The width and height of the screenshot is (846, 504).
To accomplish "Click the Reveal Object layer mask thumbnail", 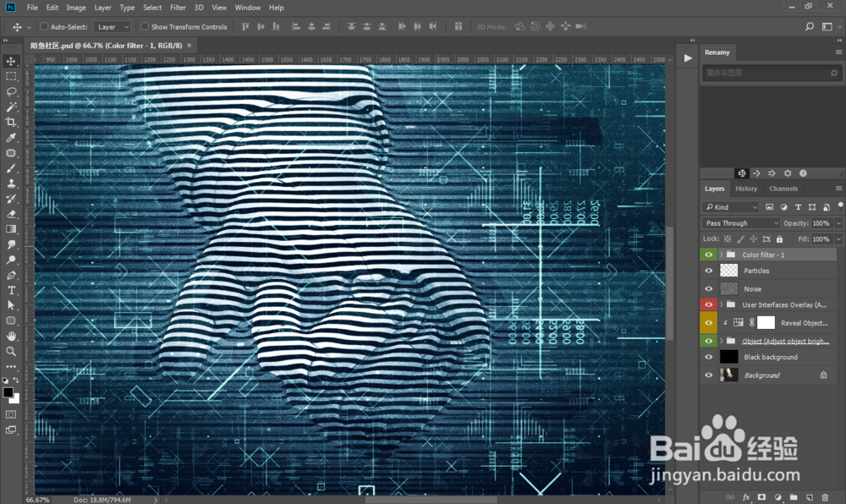I will click(766, 323).
